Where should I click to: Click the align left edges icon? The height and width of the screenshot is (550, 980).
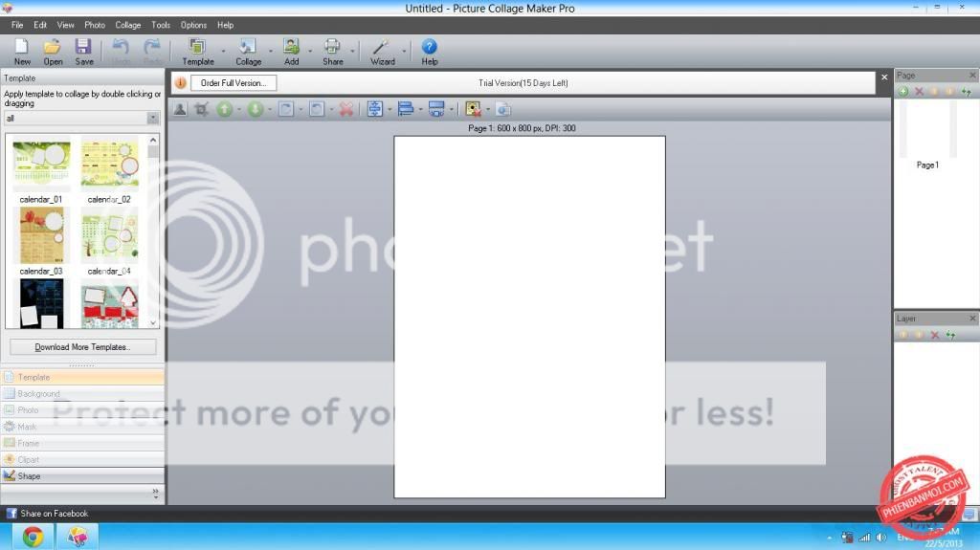(406, 109)
